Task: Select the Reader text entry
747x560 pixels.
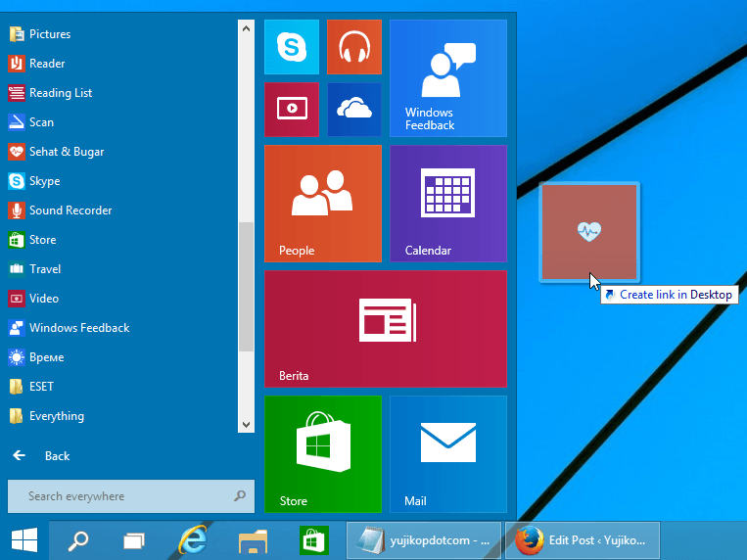Action: [47, 64]
